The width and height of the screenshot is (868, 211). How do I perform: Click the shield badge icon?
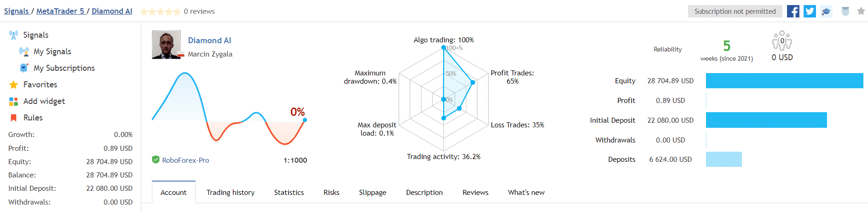(x=845, y=11)
